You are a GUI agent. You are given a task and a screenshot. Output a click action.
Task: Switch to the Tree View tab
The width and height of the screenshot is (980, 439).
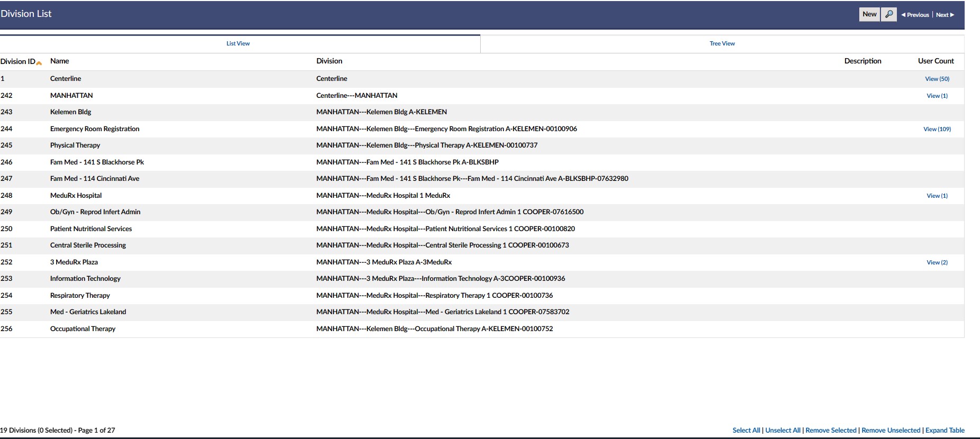point(722,43)
